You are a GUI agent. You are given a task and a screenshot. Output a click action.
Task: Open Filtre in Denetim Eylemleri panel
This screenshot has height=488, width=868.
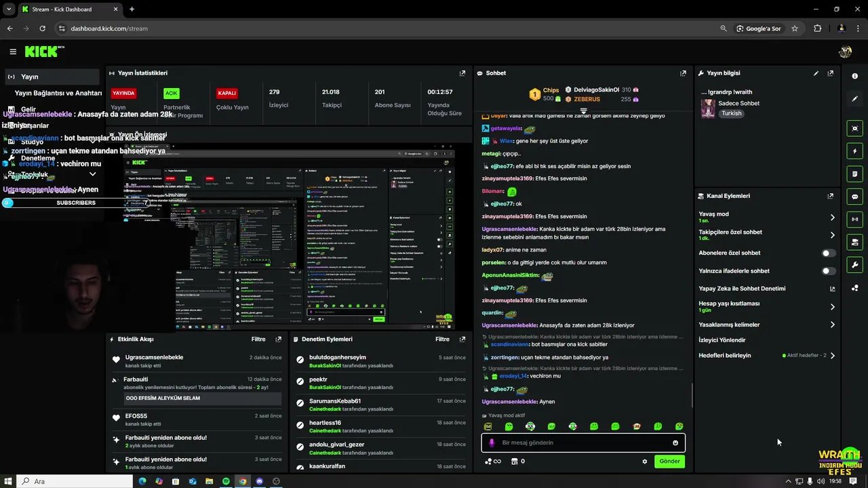[x=443, y=339]
